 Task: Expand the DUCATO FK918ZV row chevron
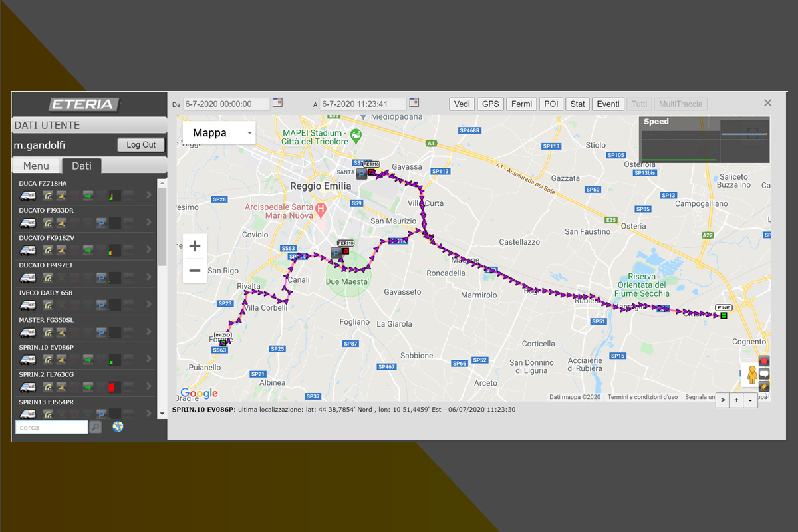[148, 250]
